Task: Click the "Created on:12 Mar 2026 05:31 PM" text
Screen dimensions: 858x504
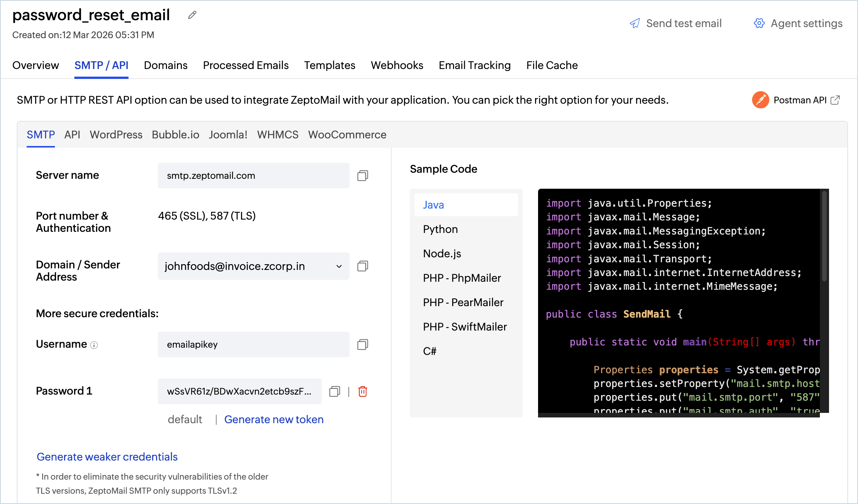Action: [x=83, y=35]
